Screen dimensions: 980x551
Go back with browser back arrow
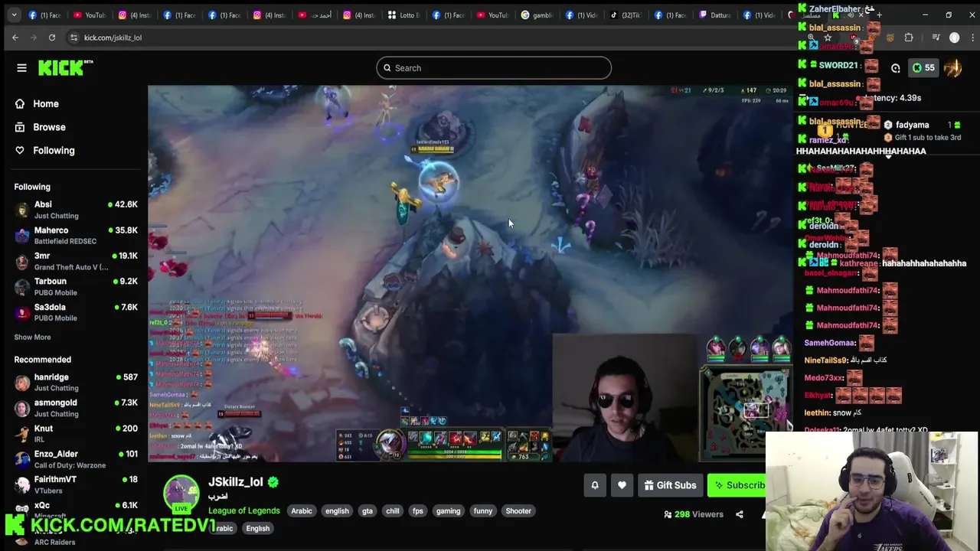(x=15, y=37)
